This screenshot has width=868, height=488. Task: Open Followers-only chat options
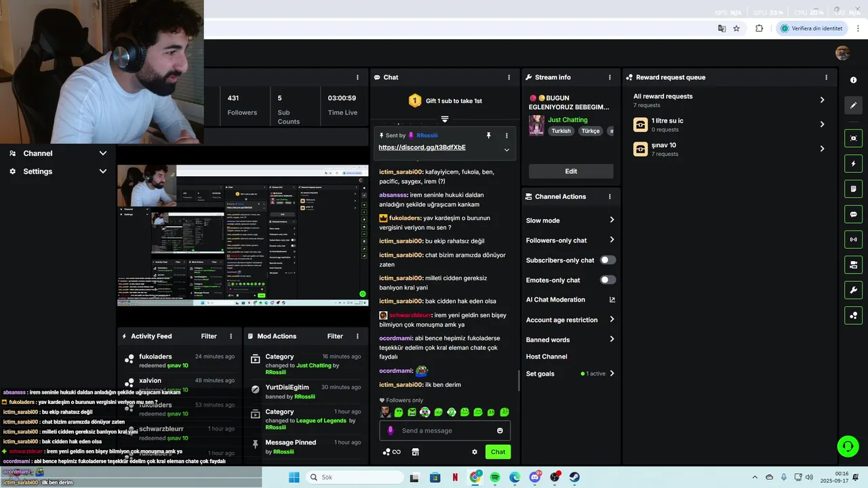click(571, 240)
